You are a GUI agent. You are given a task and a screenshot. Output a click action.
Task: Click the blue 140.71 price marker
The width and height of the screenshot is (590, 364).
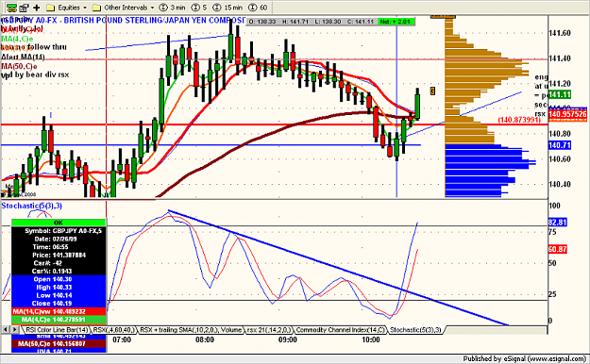click(560, 145)
